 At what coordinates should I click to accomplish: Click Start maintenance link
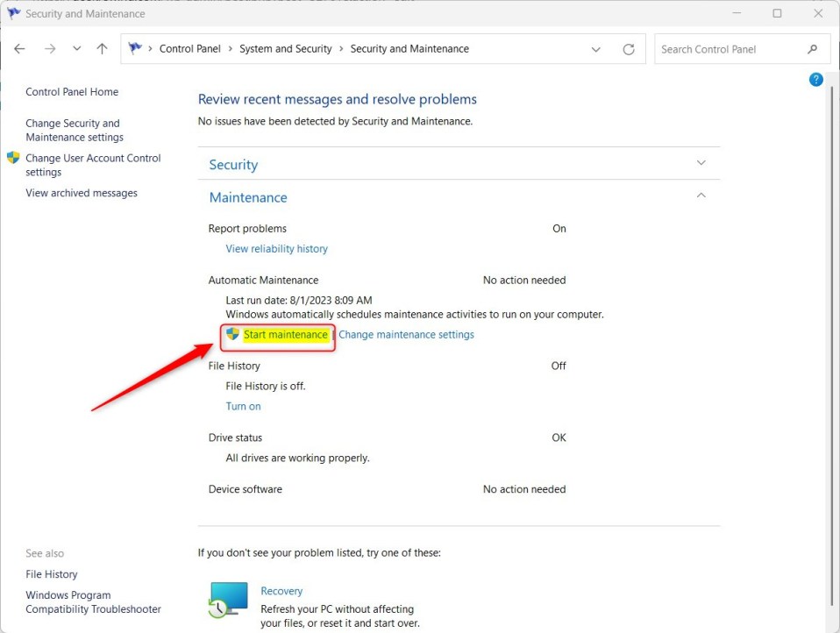286,334
